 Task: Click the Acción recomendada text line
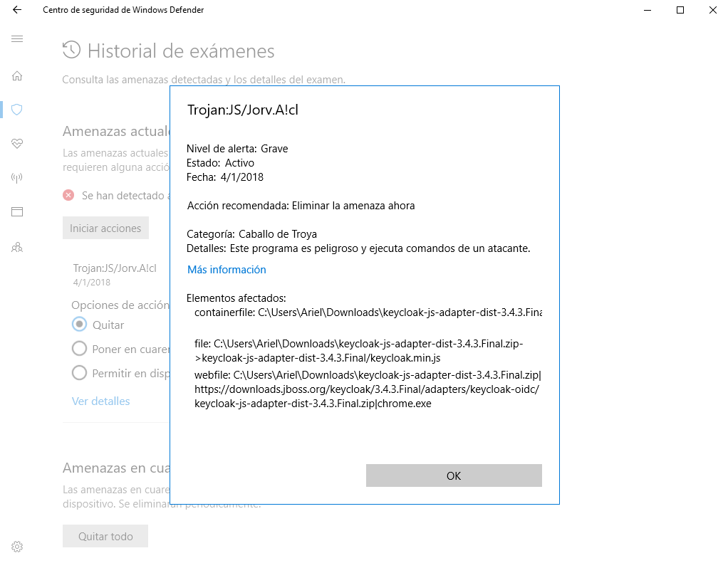coord(301,206)
